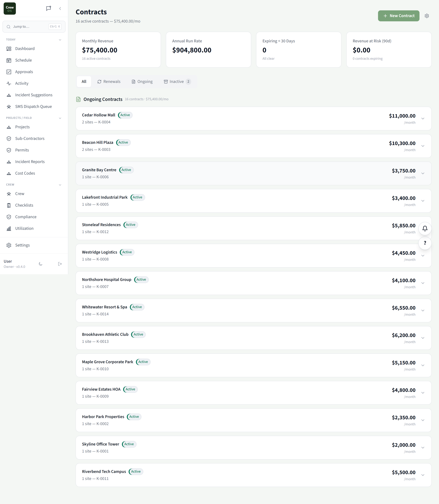Expand the Cedar Hollow Mall contract row
439x504 pixels.
[253, 119]
